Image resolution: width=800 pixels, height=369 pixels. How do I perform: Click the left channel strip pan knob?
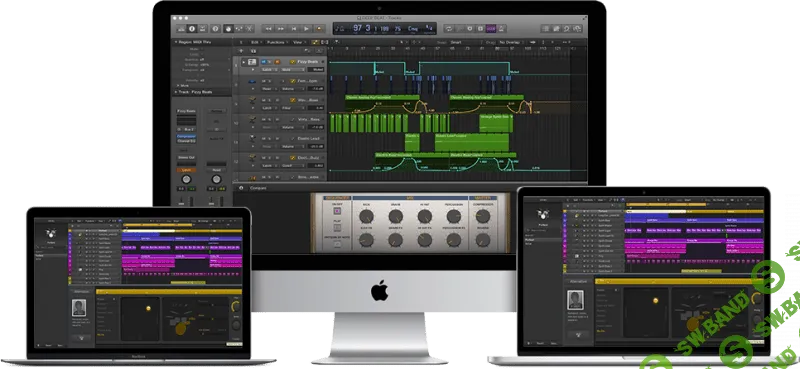pos(186,179)
